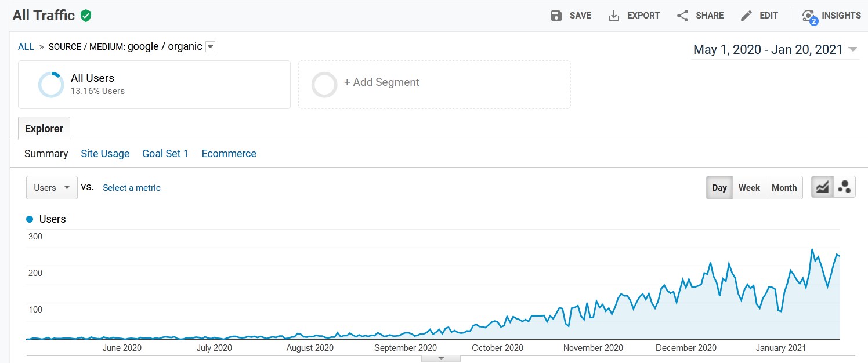Click the green verified shield icon
Screen dimensions: 868x363
coord(86,16)
